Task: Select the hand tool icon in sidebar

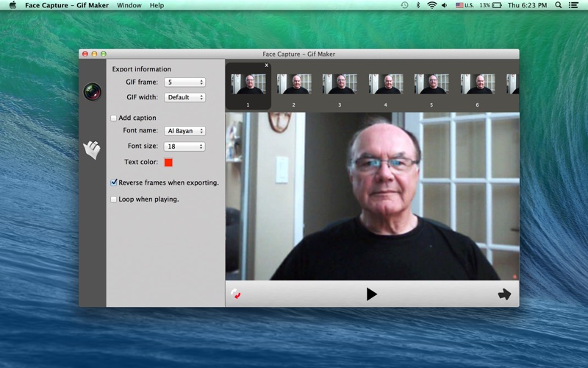Action: [93, 150]
